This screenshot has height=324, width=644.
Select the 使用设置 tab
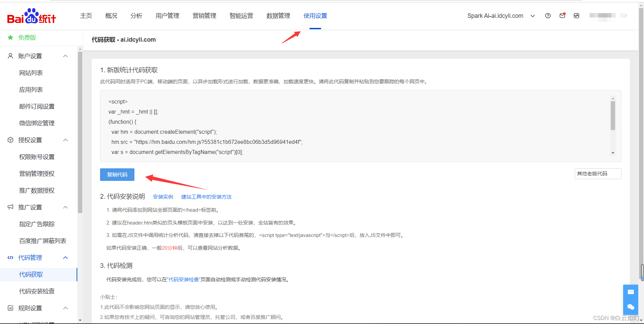click(315, 16)
